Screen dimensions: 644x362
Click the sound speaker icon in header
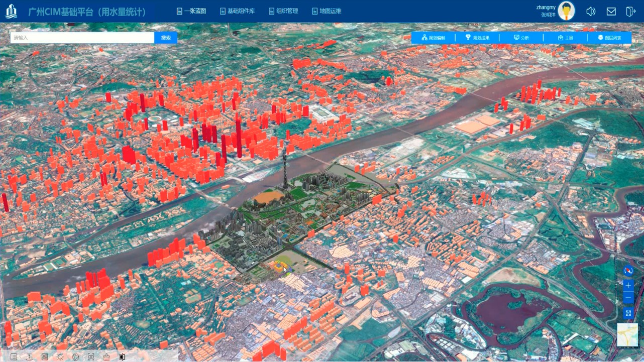point(591,12)
